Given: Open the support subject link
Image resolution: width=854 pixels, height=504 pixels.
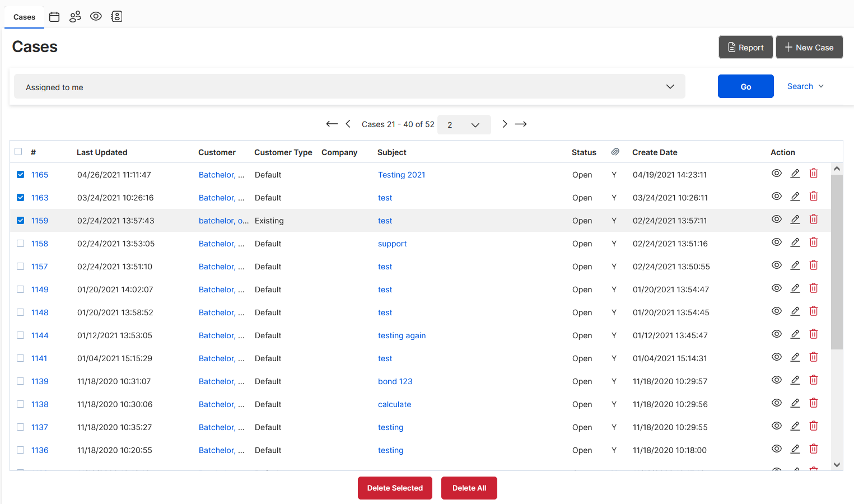Looking at the screenshot, I should click(x=392, y=244).
